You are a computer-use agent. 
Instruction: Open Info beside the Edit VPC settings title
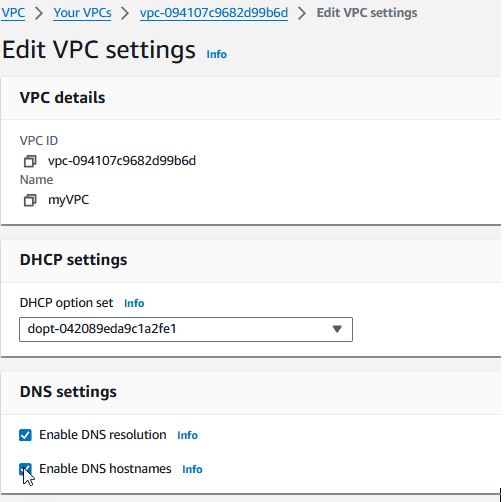[x=217, y=54]
